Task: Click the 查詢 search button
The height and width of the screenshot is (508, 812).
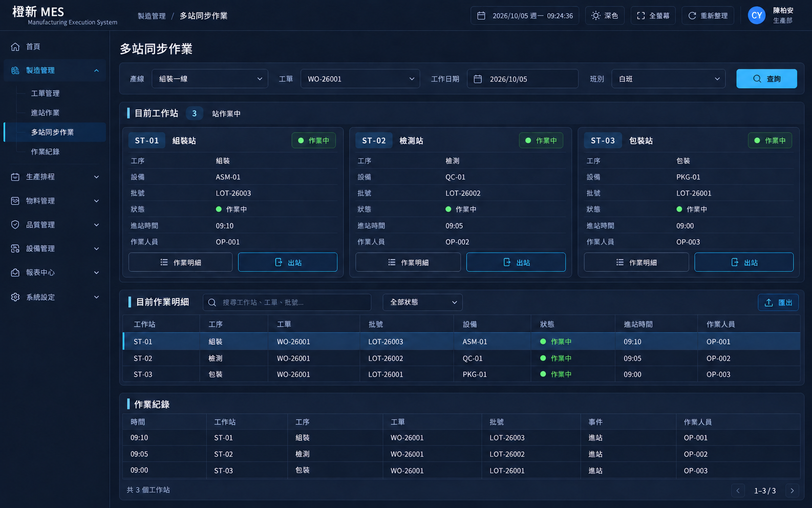Action: (x=766, y=79)
